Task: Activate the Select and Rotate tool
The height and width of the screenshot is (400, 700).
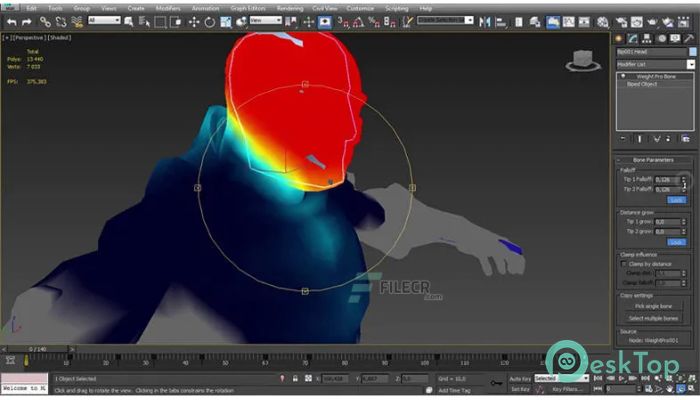Action: pos(209,21)
